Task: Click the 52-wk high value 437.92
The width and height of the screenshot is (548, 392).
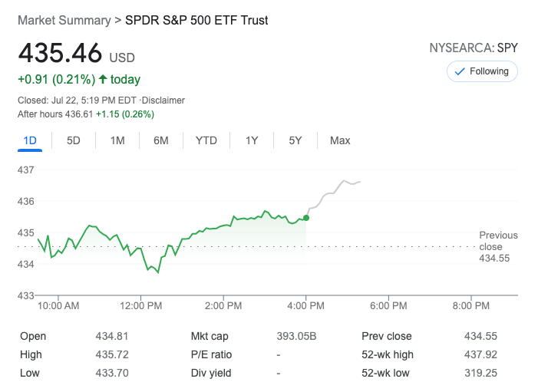Action: [480, 354]
